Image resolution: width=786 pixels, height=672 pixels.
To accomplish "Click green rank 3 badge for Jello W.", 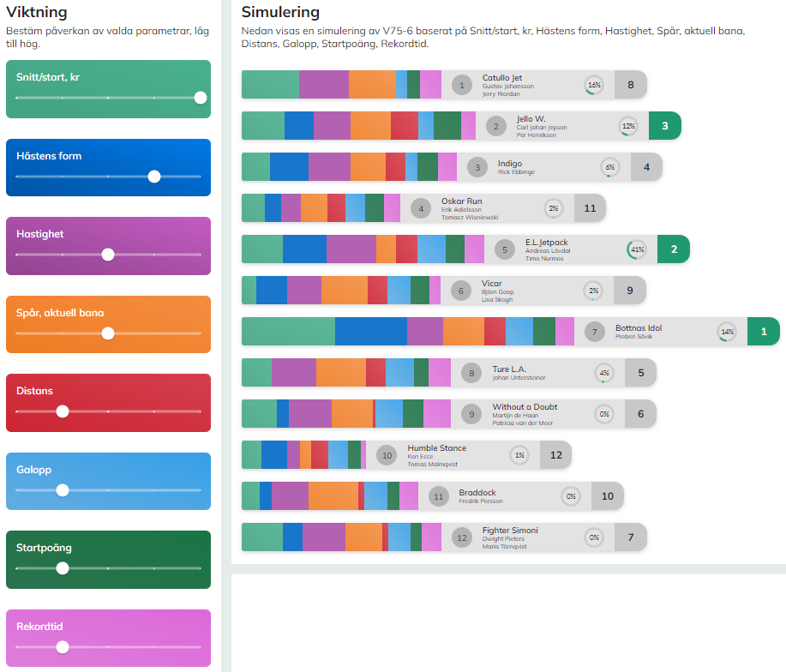I will (x=664, y=126).
